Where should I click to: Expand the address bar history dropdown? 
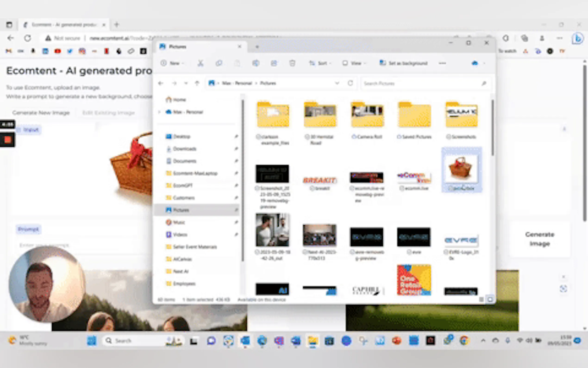coord(337,83)
